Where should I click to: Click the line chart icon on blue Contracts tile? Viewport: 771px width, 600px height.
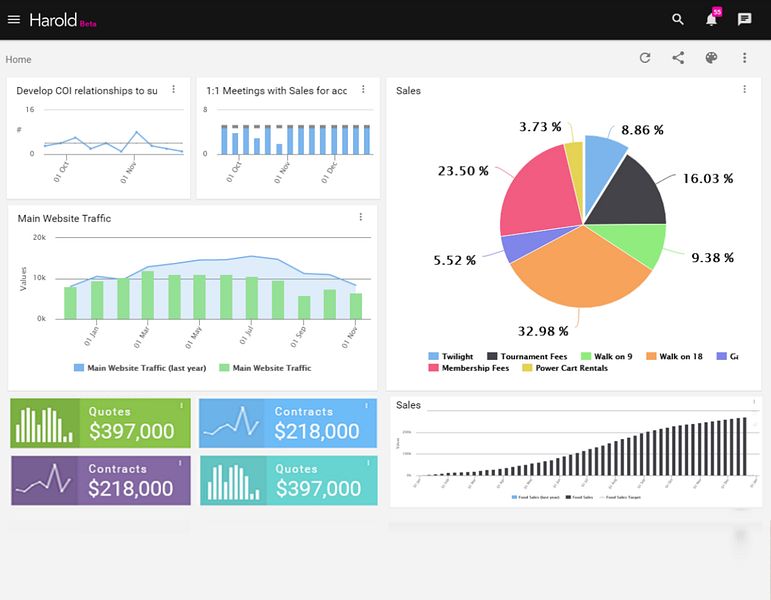[231, 422]
